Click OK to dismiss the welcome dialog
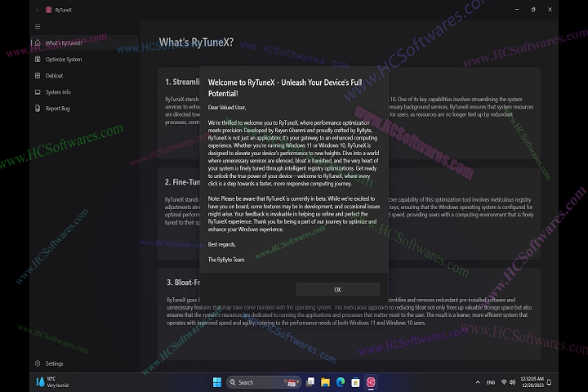 (x=337, y=290)
